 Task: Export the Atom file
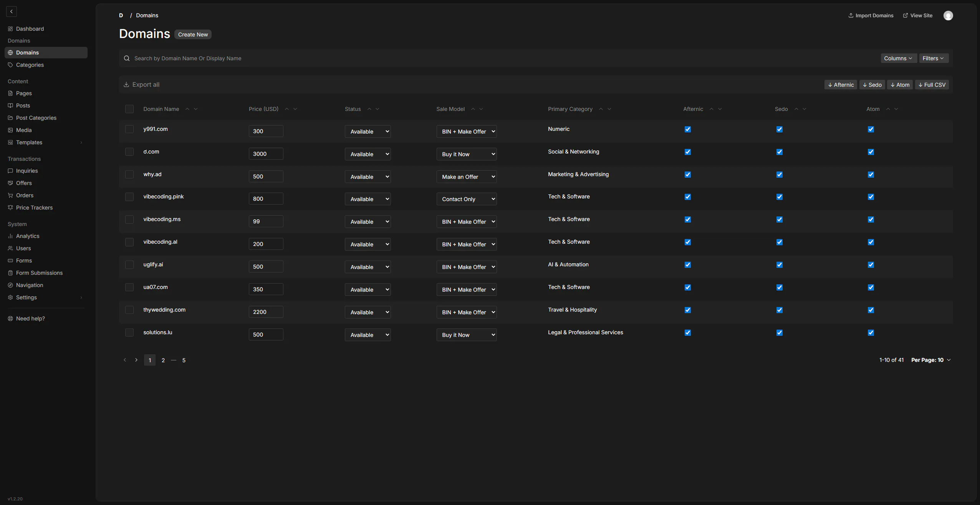click(x=900, y=85)
